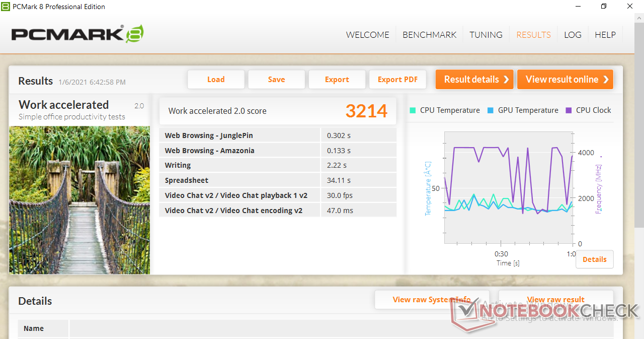Open the LOG tab
The image size is (644, 339).
[573, 35]
